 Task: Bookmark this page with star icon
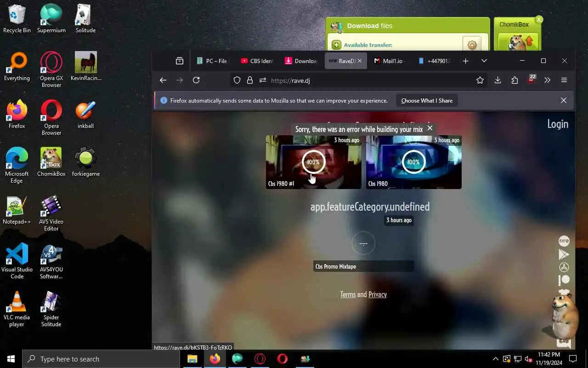480,80
